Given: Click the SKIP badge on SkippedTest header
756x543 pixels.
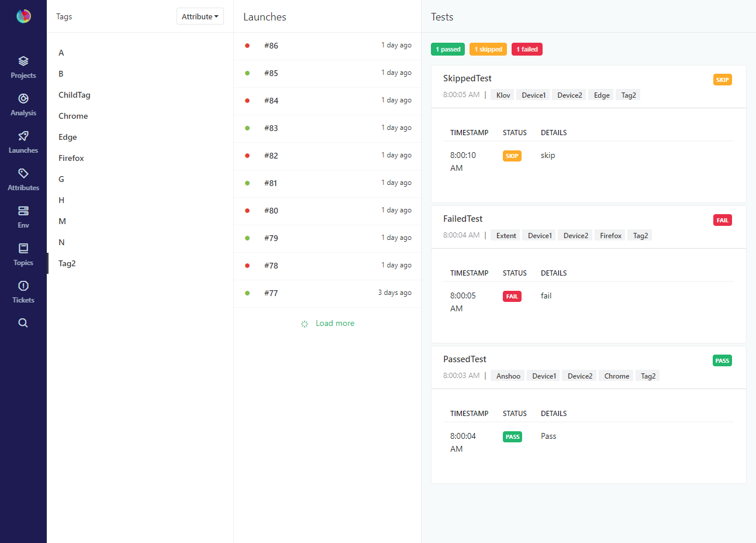Looking at the screenshot, I should [723, 80].
